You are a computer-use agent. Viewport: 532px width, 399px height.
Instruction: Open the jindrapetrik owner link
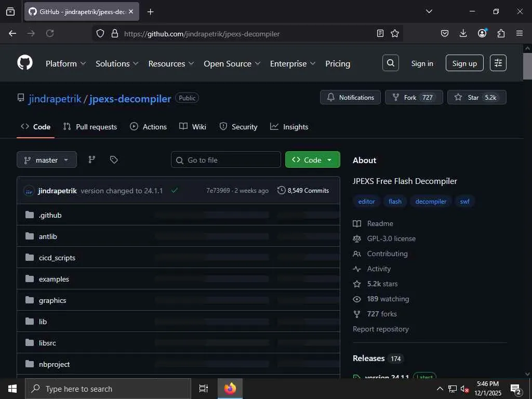55,99
